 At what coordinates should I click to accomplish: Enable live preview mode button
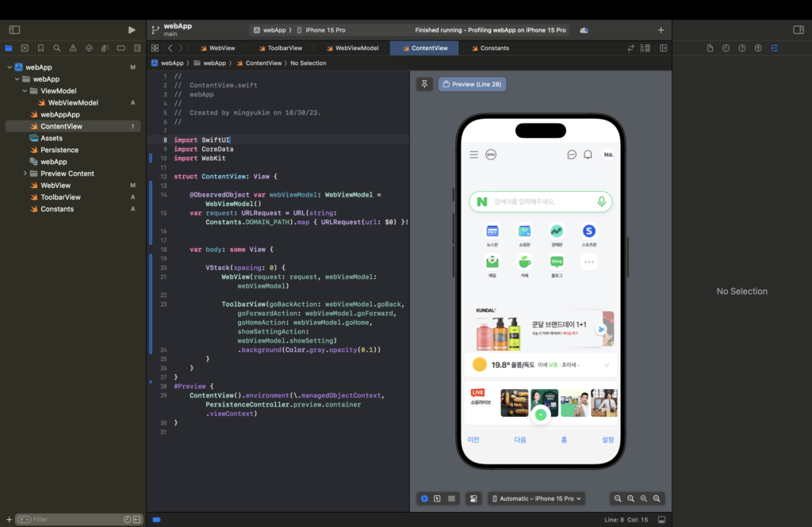(x=424, y=498)
